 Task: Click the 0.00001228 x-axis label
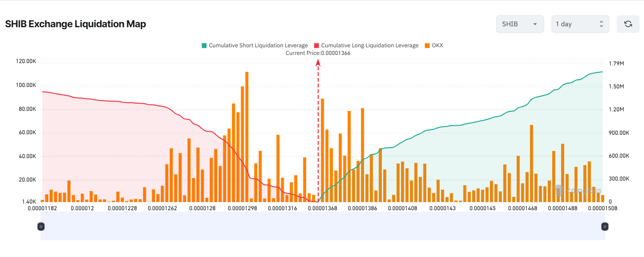(122, 208)
